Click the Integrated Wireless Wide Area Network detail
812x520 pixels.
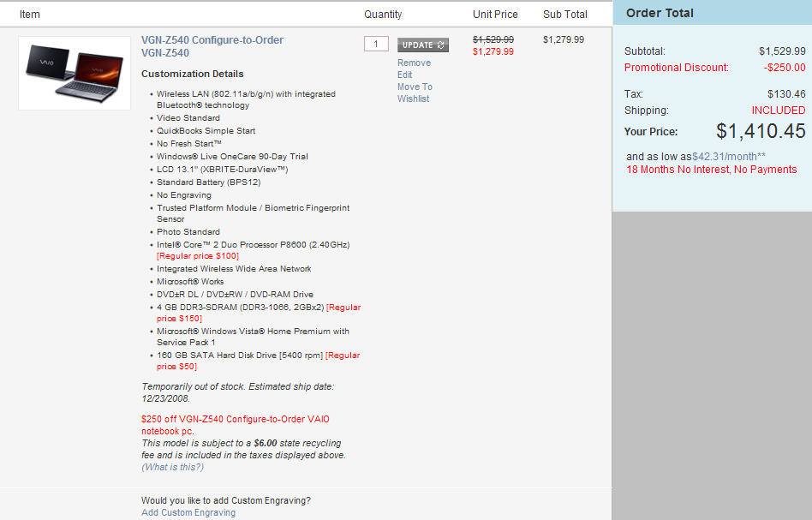point(234,269)
